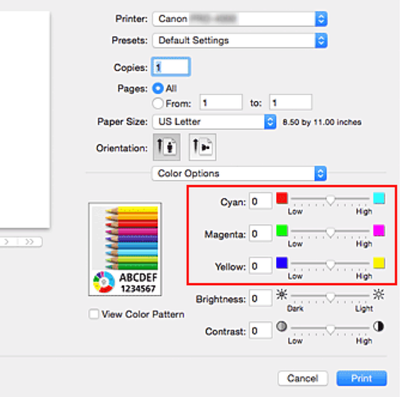Screen dimensions: 400x397
Task: Open the Printer dropdown
Action: (x=240, y=19)
